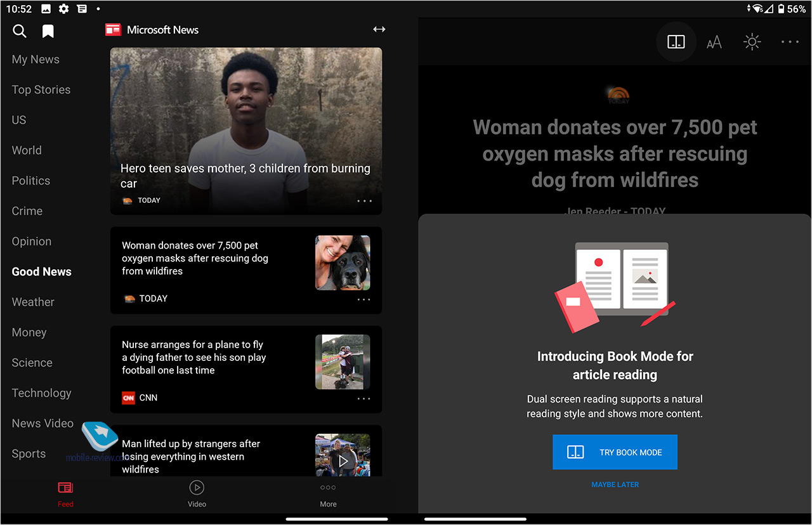Click TODAY logo on Hero teen card
This screenshot has height=525, width=812.
(x=128, y=200)
